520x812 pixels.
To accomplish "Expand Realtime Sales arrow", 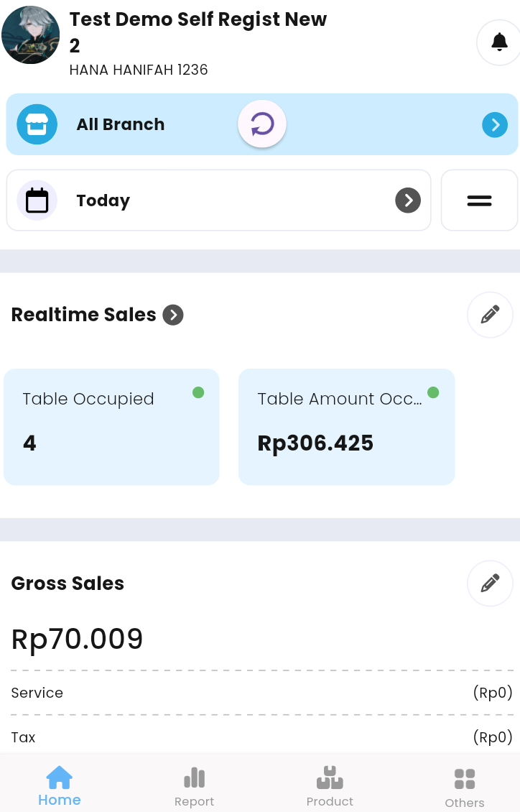I will pyautogui.click(x=173, y=315).
